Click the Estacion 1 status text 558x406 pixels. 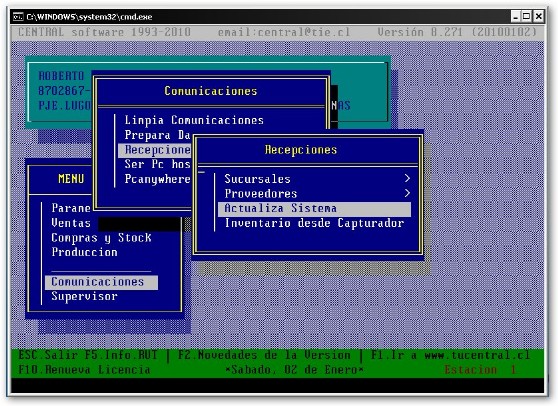pyautogui.click(x=480, y=370)
